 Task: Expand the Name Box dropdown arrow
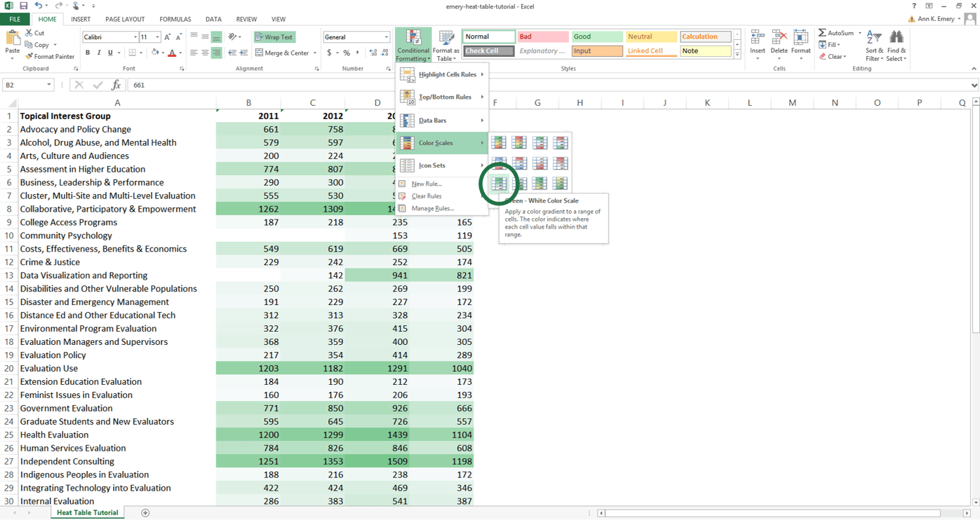pos(49,85)
